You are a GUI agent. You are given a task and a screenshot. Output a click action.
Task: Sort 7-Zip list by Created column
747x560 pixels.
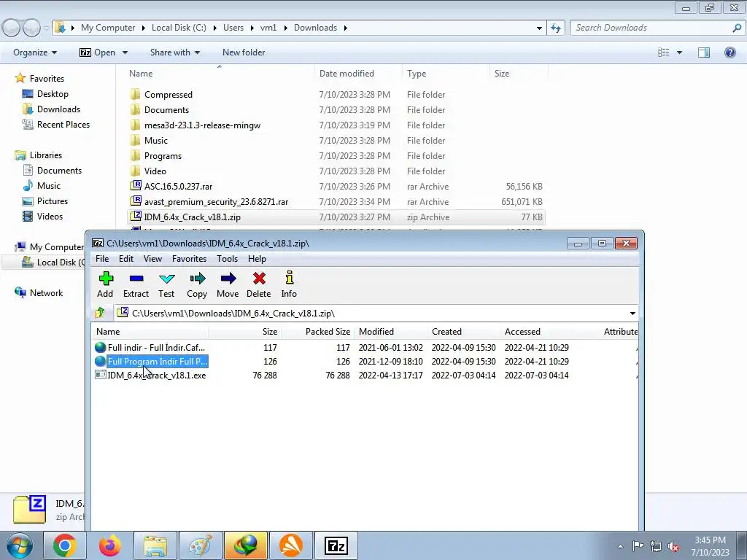tap(446, 332)
